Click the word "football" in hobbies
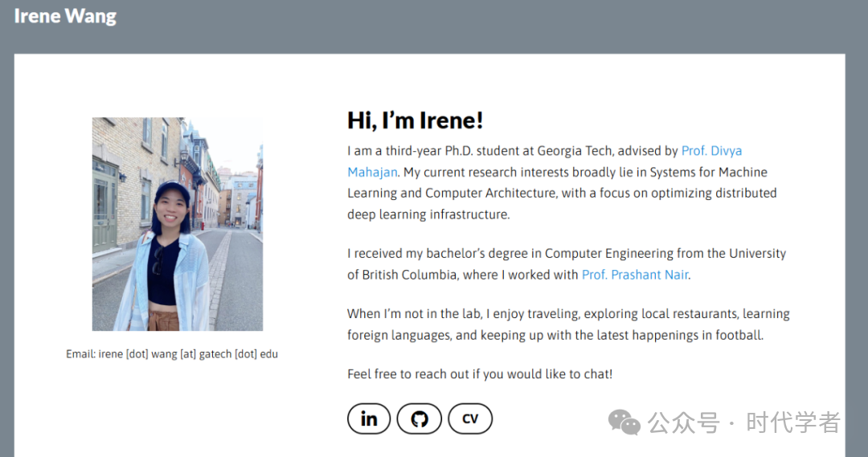 pyautogui.click(x=737, y=335)
